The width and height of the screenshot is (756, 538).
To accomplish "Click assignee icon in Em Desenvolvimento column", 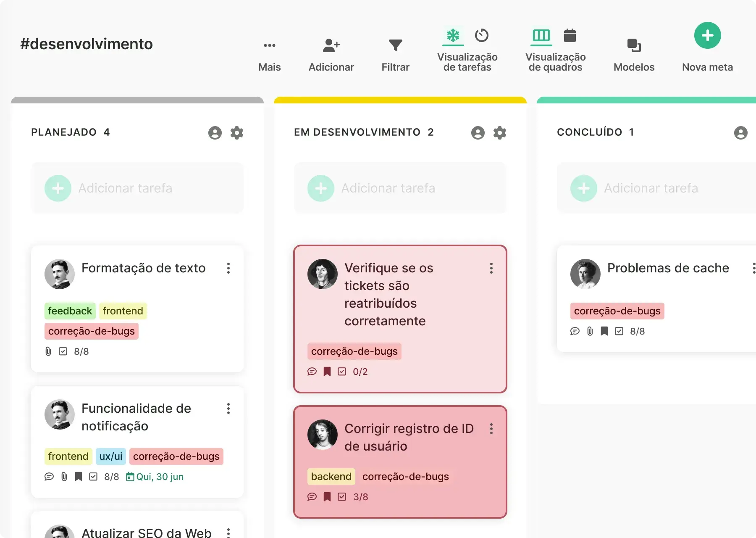I will (478, 133).
